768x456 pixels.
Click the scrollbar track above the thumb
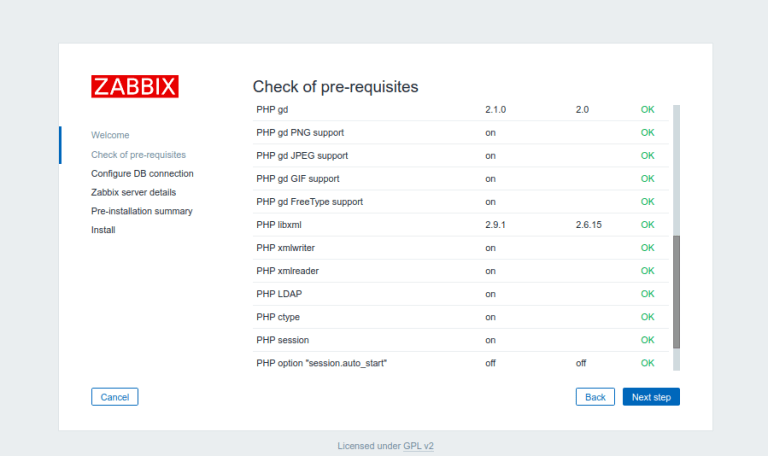(x=676, y=170)
